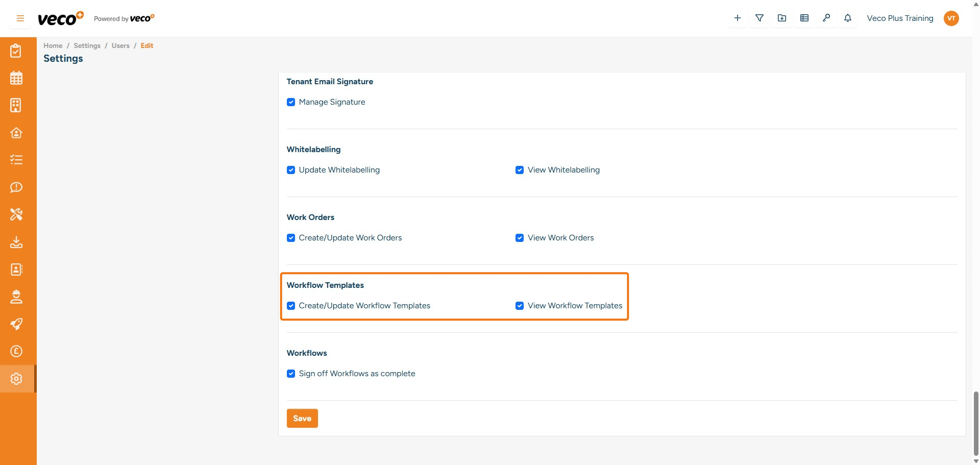This screenshot has height=465, width=980.
Task: Open the Veco Plus Training account menu
Action: [x=899, y=18]
